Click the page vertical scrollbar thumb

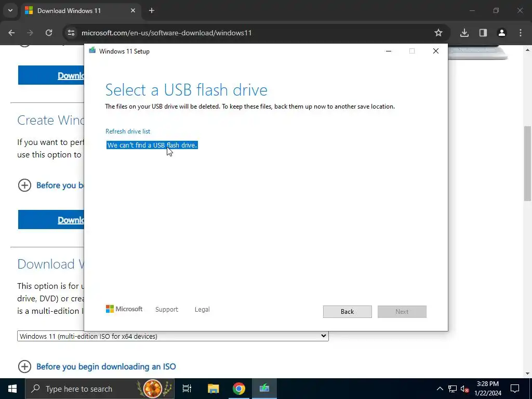527,163
